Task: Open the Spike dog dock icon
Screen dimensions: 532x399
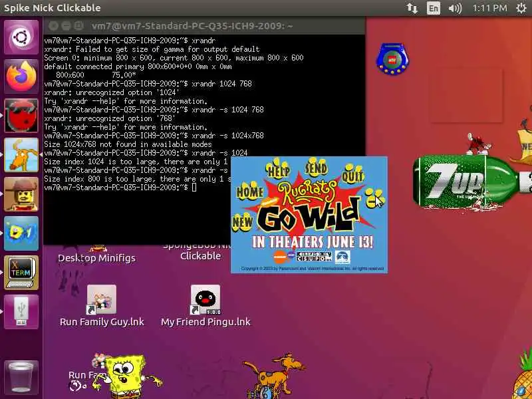Action: [x=21, y=155]
